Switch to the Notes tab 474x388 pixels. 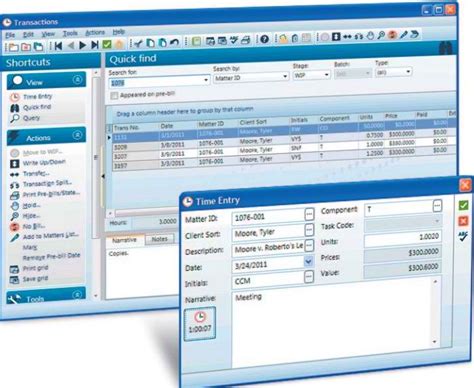[159, 239]
